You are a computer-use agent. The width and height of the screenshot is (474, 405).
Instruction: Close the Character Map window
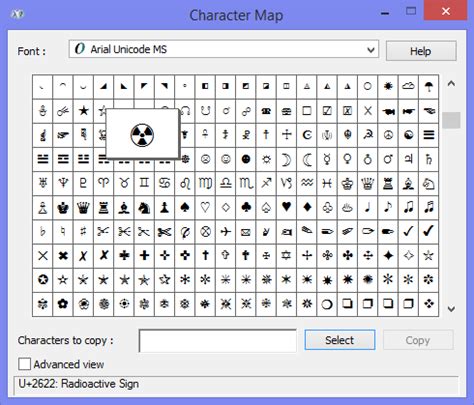tap(445, 11)
